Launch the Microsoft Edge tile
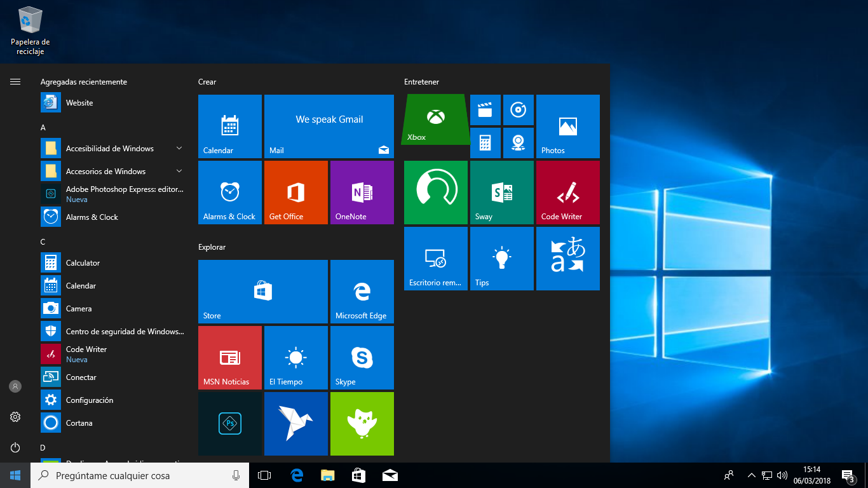868x488 pixels. pos(362,292)
